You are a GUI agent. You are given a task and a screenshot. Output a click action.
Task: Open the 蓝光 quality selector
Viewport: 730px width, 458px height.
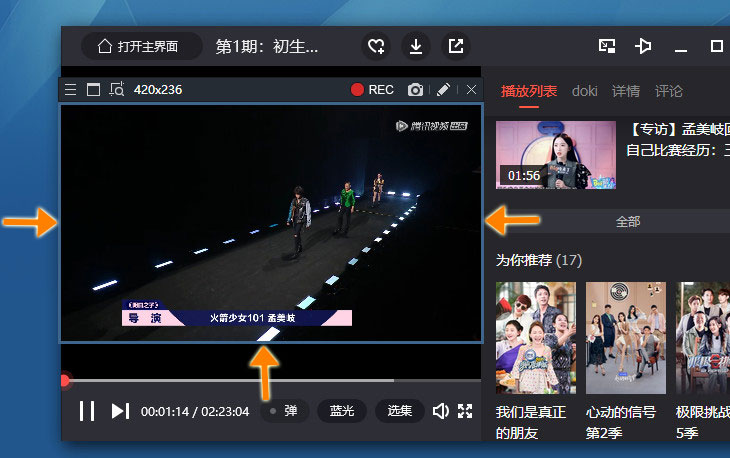click(342, 411)
